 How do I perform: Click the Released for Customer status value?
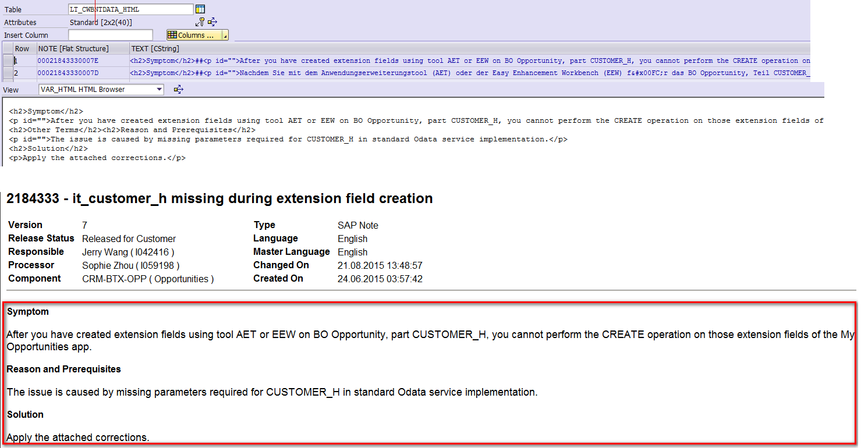[129, 239]
